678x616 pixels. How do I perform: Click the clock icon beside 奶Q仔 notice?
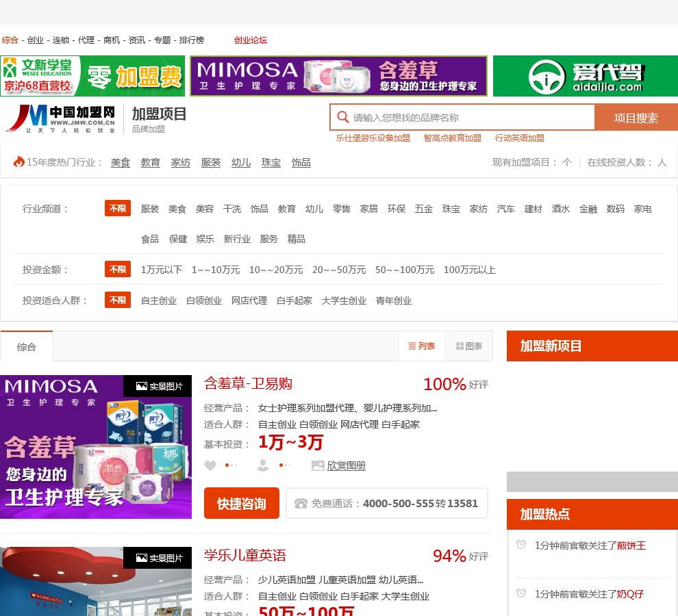coord(521,593)
